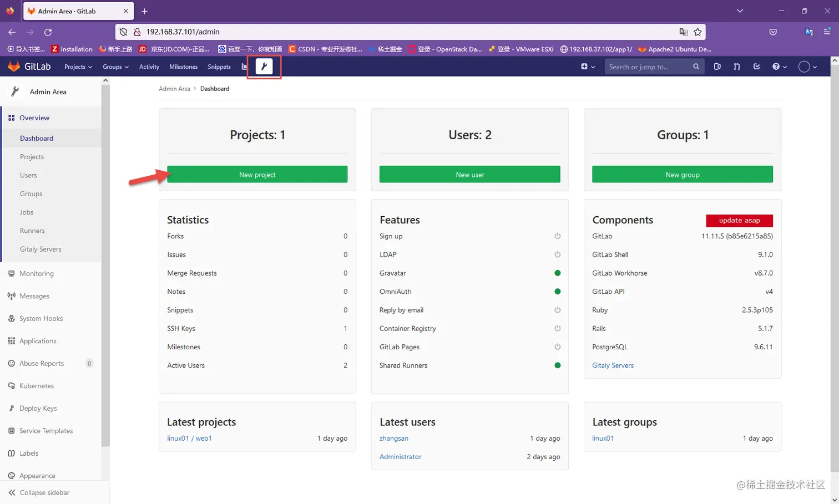This screenshot has width=839, height=504.
Task: Open Snippets in the top navbar
Action: click(x=219, y=67)
